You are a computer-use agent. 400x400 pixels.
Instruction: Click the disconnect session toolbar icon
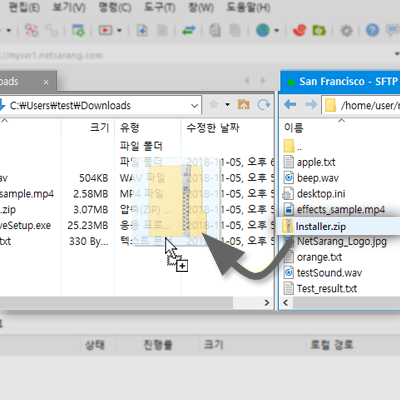[32, 31]
